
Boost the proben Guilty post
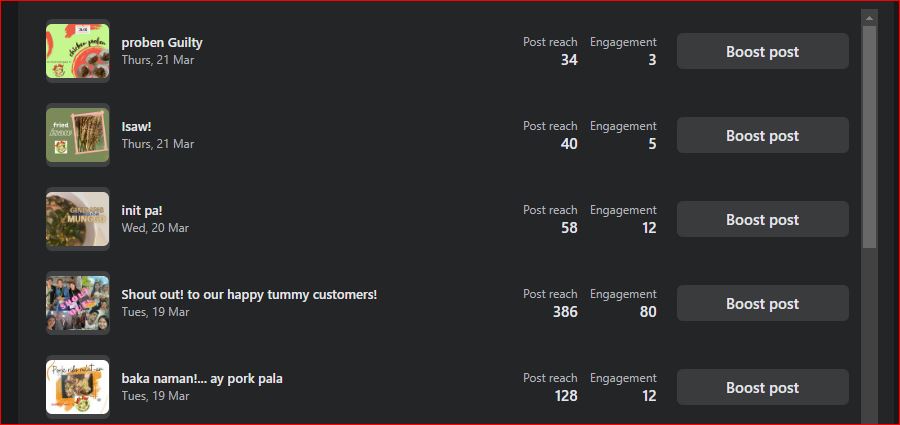(x=762, y=52)
